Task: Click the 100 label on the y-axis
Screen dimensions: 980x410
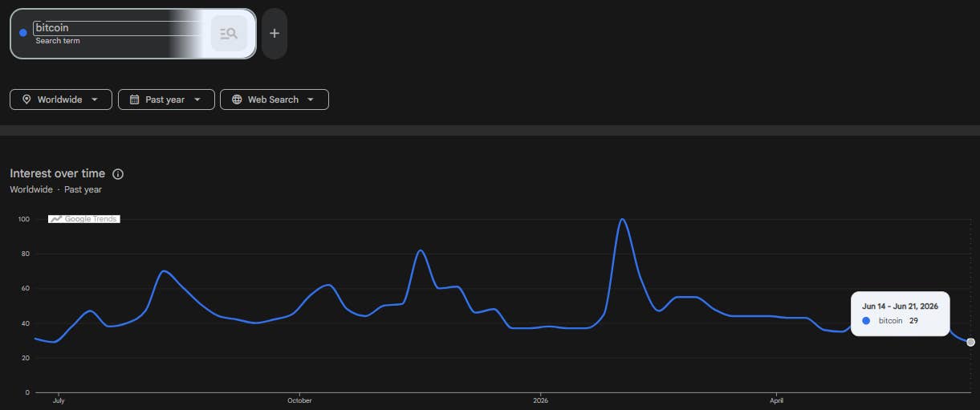Action: [23, 219]
